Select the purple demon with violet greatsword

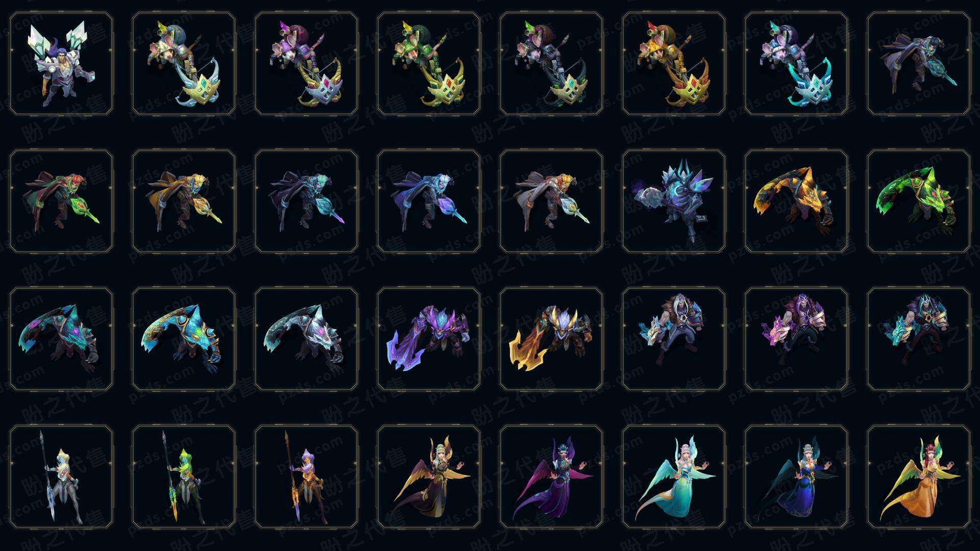[429, 339]
